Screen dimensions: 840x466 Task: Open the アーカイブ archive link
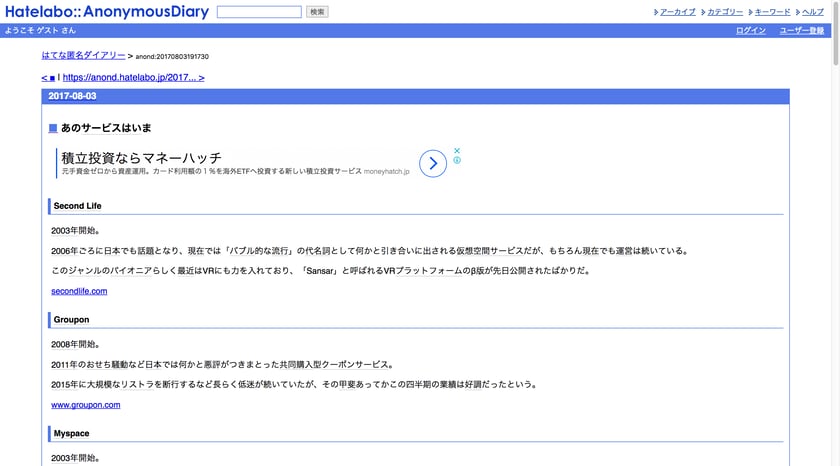coord(678,12)
